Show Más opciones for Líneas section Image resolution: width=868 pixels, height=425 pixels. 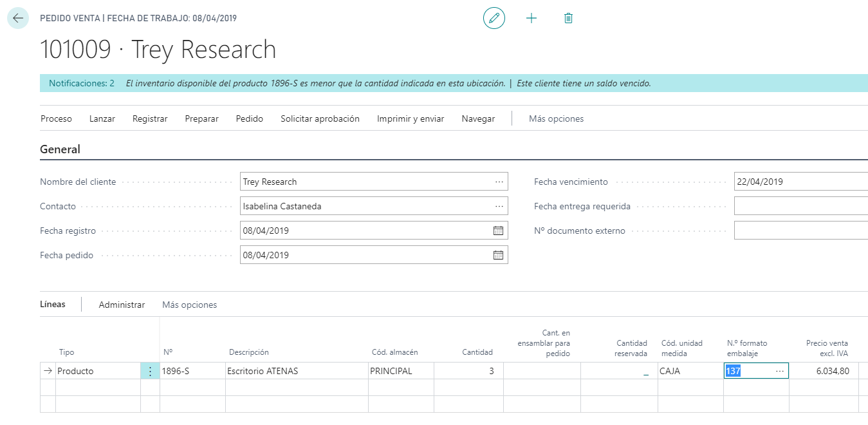190,305
